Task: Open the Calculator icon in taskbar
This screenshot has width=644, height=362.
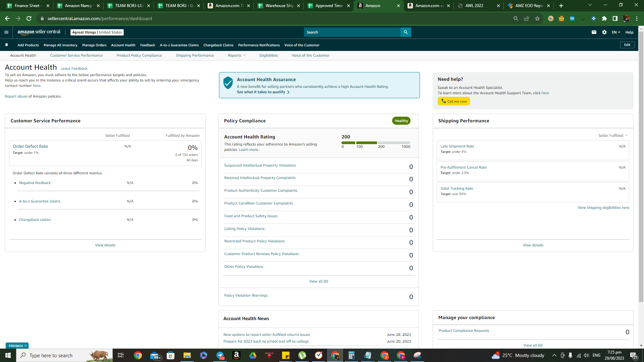Action: point(352,355)
